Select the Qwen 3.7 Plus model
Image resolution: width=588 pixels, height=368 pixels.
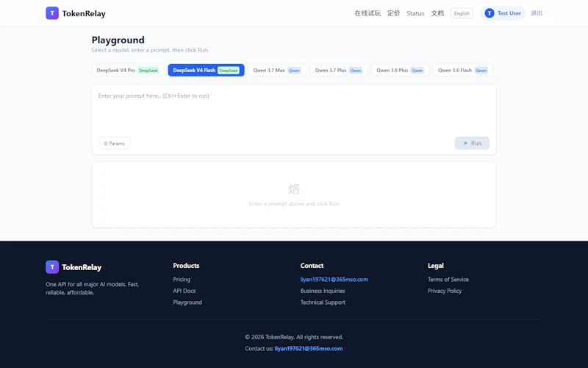339,70
